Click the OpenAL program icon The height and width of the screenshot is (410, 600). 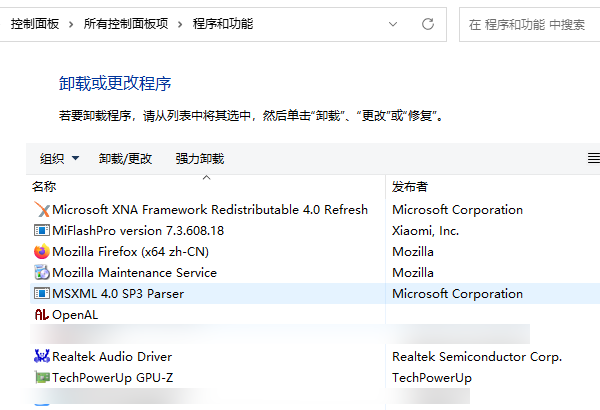41,315
